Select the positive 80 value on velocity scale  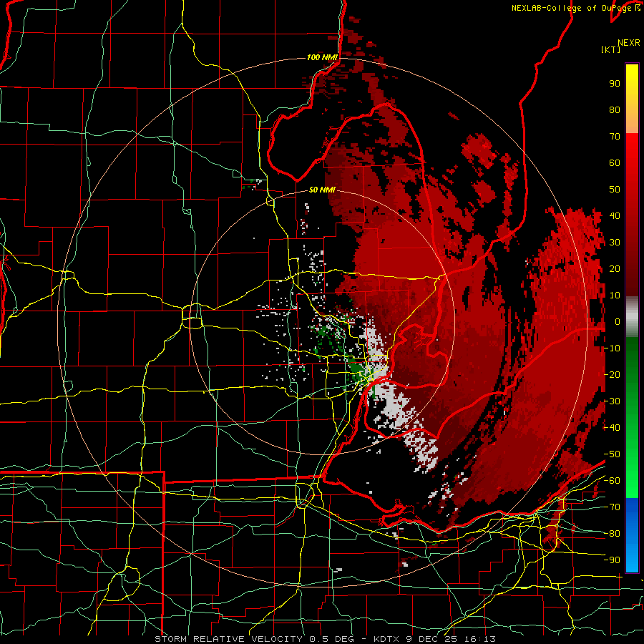(615, 110)
